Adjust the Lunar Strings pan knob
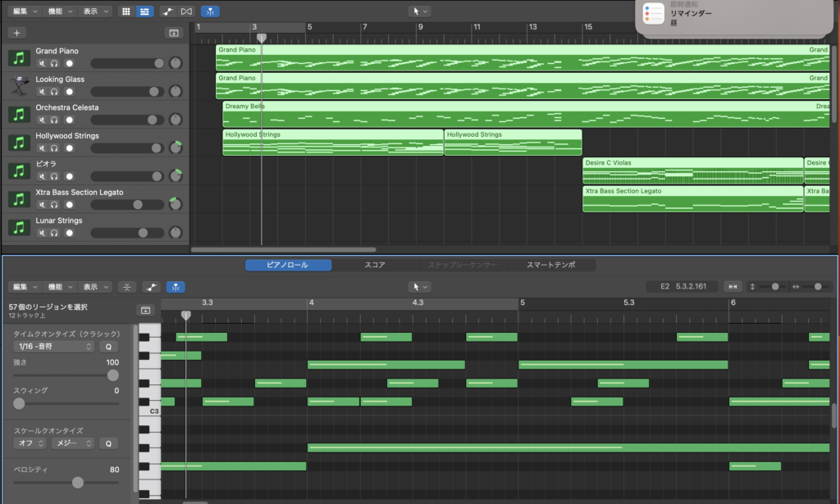 [176, 232]
